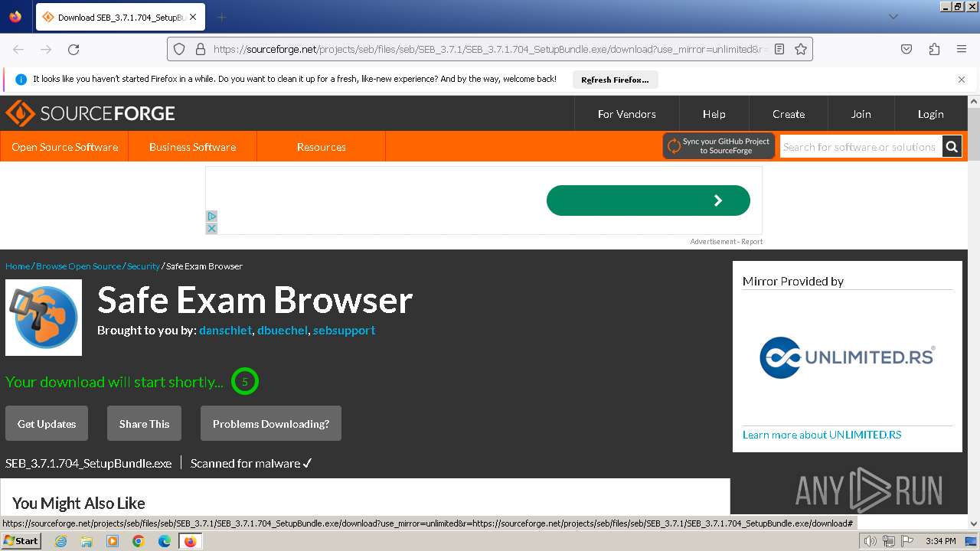Open a new tab with the plus button
The height and width of the screenshot is (551, 980).
coord(221,17)
